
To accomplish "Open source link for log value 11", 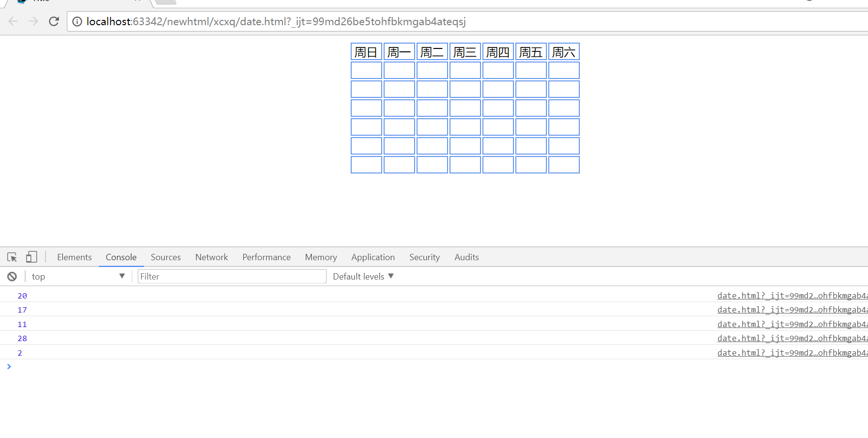I will 792,324.
